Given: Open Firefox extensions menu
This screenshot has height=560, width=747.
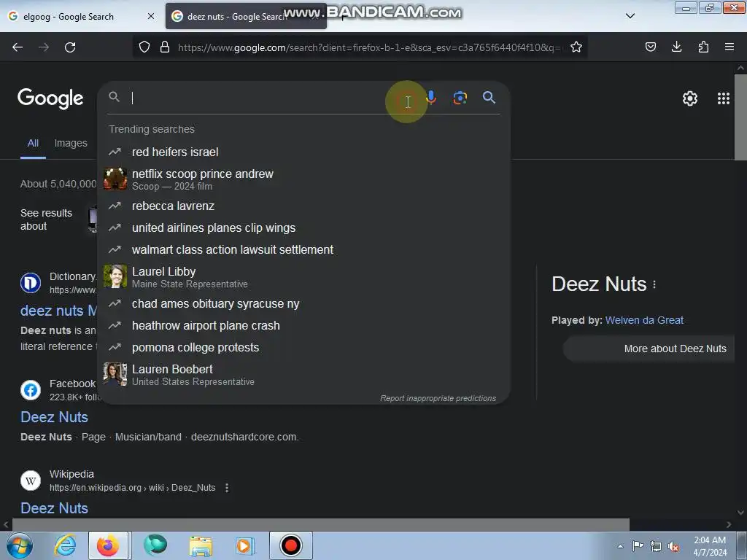Looking at the screenshot, I should pos(703,47).
